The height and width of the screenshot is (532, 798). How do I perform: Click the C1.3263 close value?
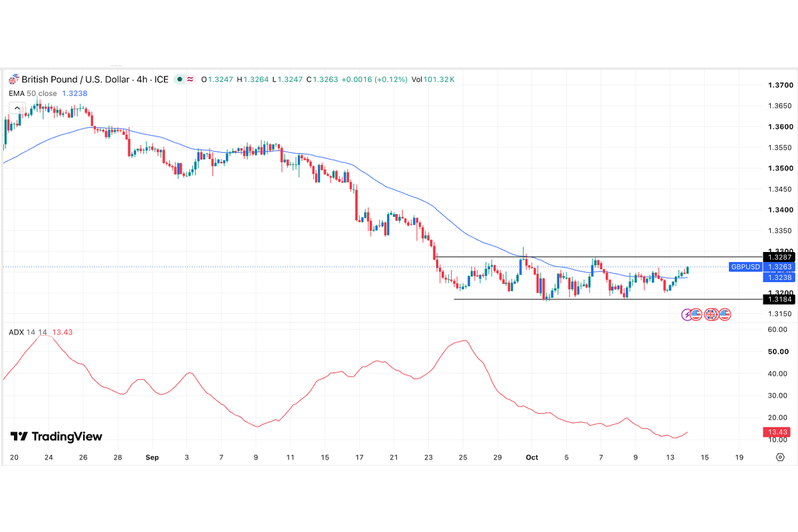point(323,79)
